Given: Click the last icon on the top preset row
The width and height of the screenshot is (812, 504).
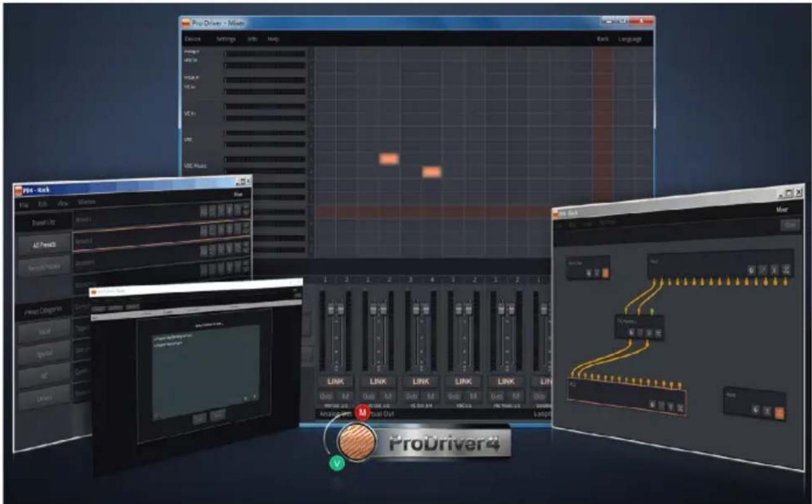Looking at the screenshot, I should point(246,209).
